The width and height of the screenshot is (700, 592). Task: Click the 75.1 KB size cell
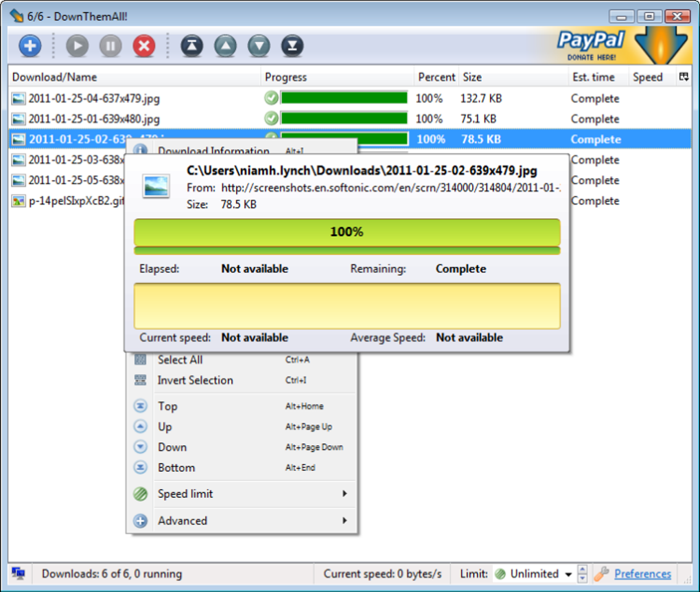478,119
